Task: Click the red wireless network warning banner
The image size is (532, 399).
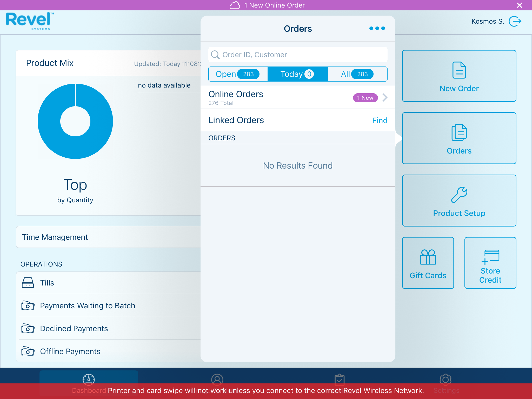Action: click(x=266, y=391)
